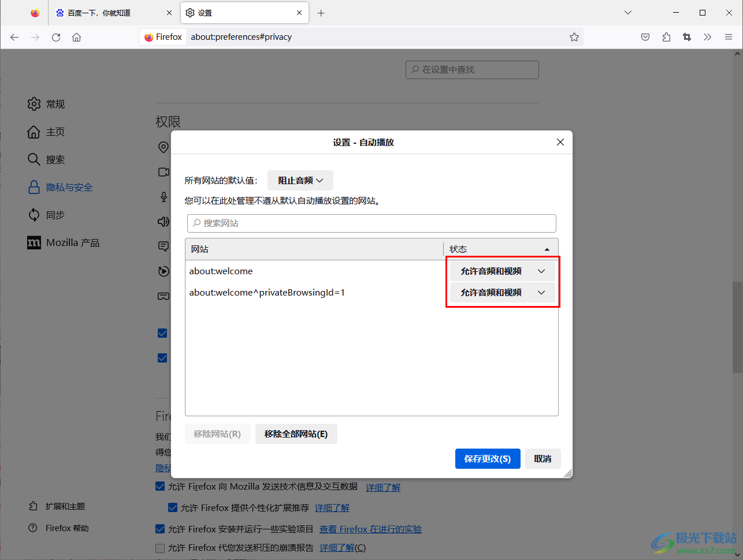
Task: Click the scrollbar up arrow at top right
Action: point(737,54)
